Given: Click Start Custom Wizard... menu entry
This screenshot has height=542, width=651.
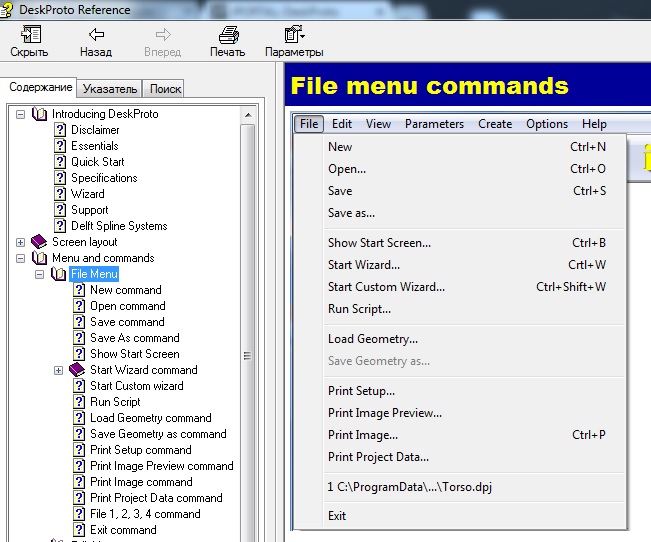Looking at the screenshot, I should click(467, 287).
